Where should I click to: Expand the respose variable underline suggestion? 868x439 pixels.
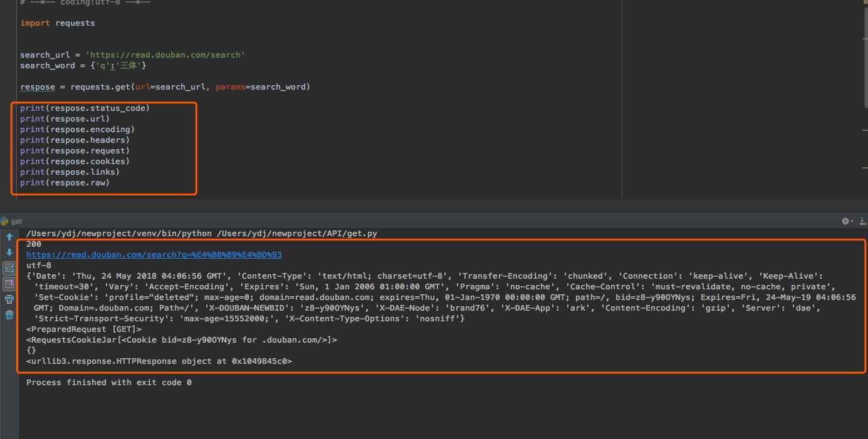[38, 86]
